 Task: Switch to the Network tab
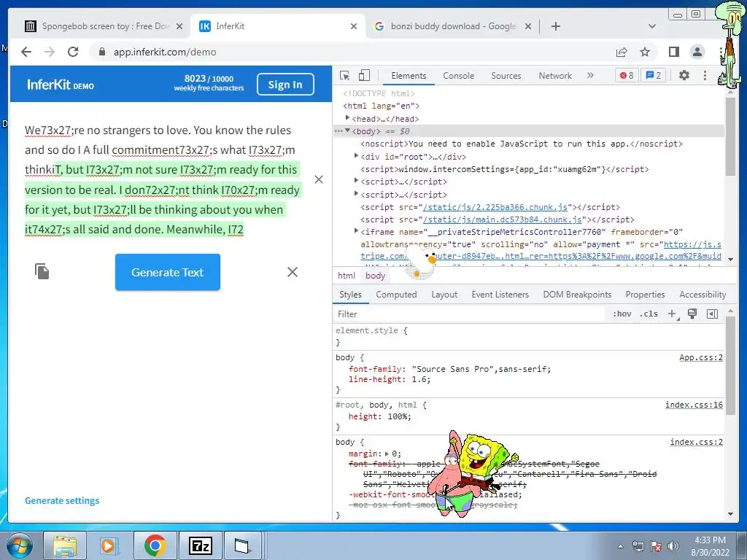point(555,76)
